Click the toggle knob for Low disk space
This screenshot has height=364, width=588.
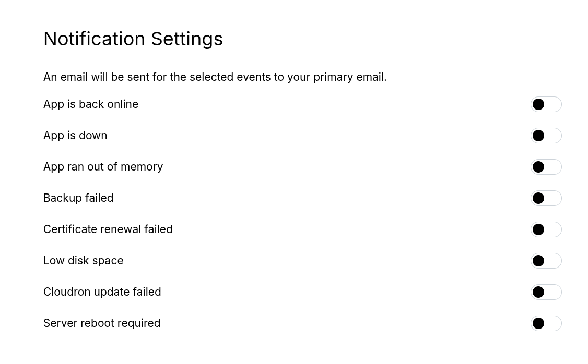coord(538,260)
